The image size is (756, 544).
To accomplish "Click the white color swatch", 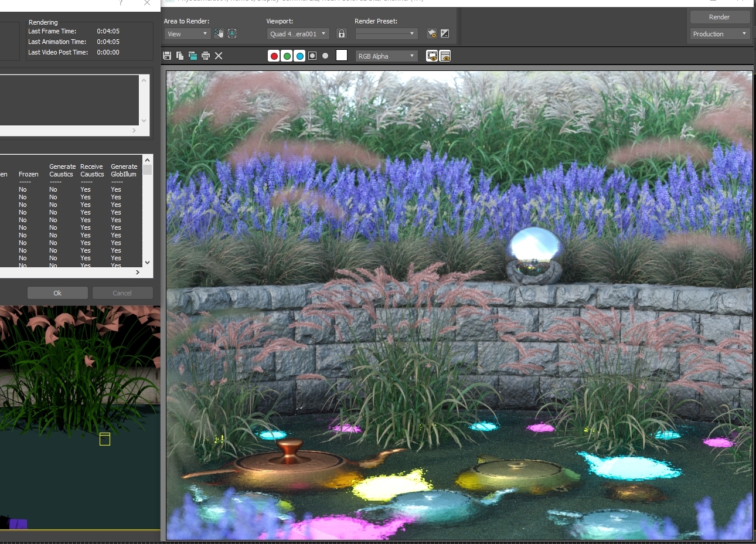I will click(x=342, y=55).
